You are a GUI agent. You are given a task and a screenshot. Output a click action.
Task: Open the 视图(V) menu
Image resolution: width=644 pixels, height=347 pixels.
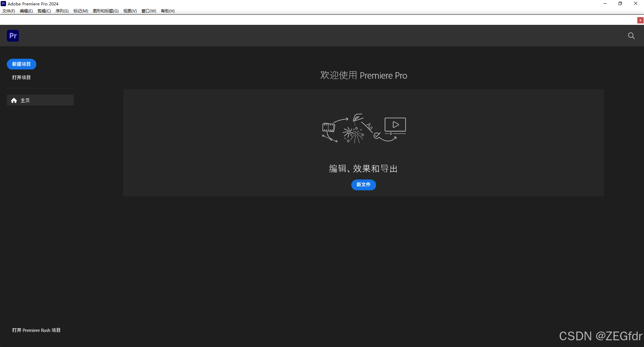[x=130, y=11]
